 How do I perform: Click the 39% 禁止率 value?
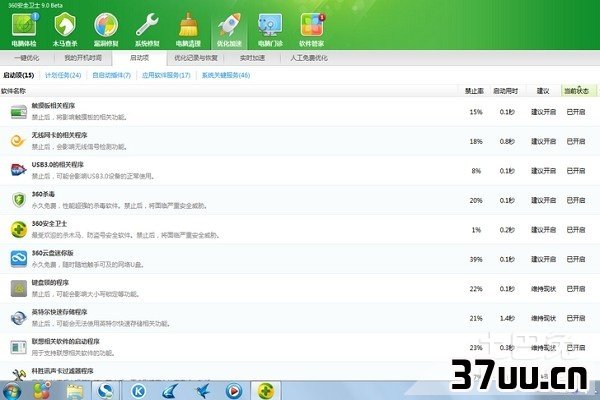coord(476,259)
